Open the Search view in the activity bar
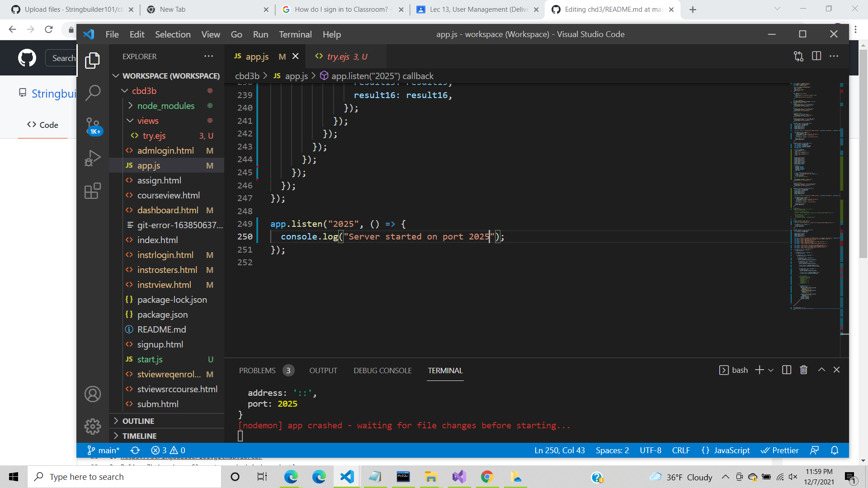Screen dimensions: 868x488 tap(92, 92)
